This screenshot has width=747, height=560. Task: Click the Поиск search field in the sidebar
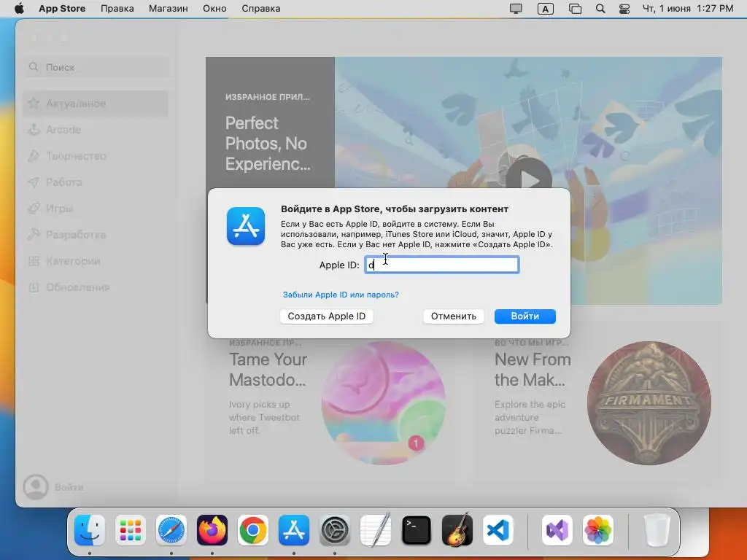(x=96, y=67)
